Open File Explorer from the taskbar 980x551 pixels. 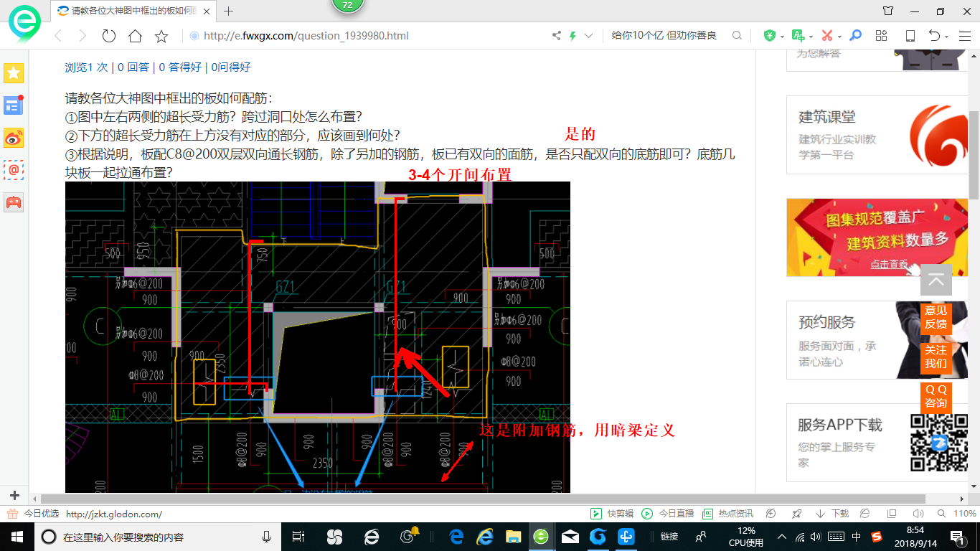[513, 537]
